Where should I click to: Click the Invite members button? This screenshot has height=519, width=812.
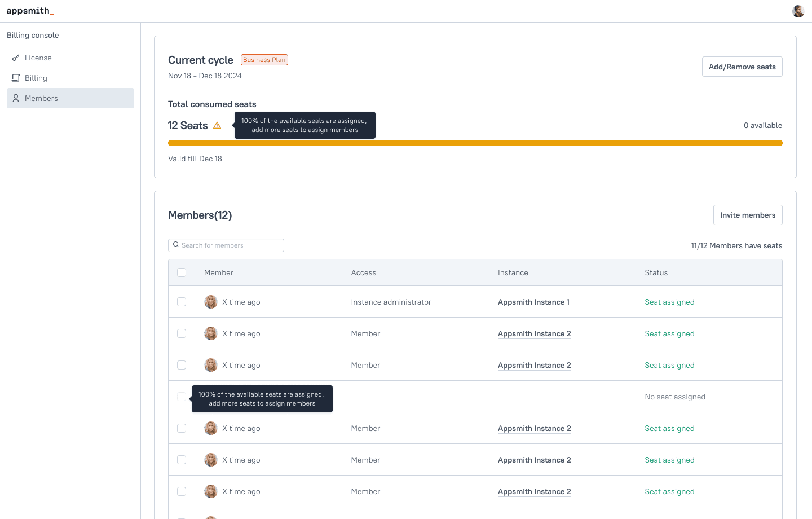pyautogui.click(x=748, y=215)
